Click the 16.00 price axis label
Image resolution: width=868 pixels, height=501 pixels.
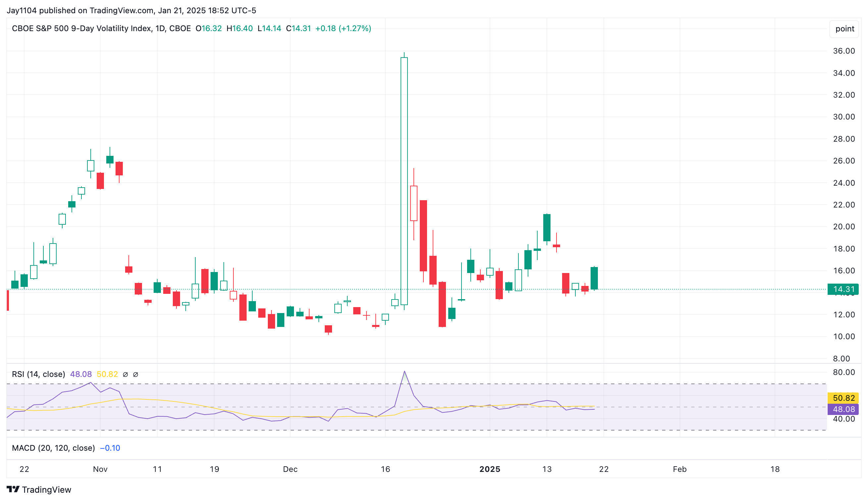844,270
